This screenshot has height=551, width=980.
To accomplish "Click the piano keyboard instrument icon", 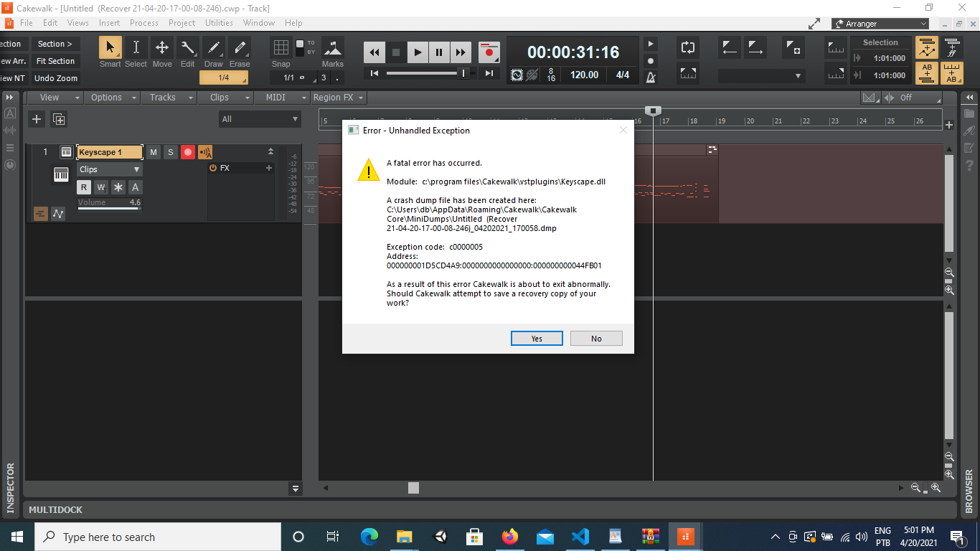I will click(x=61, y=174).
